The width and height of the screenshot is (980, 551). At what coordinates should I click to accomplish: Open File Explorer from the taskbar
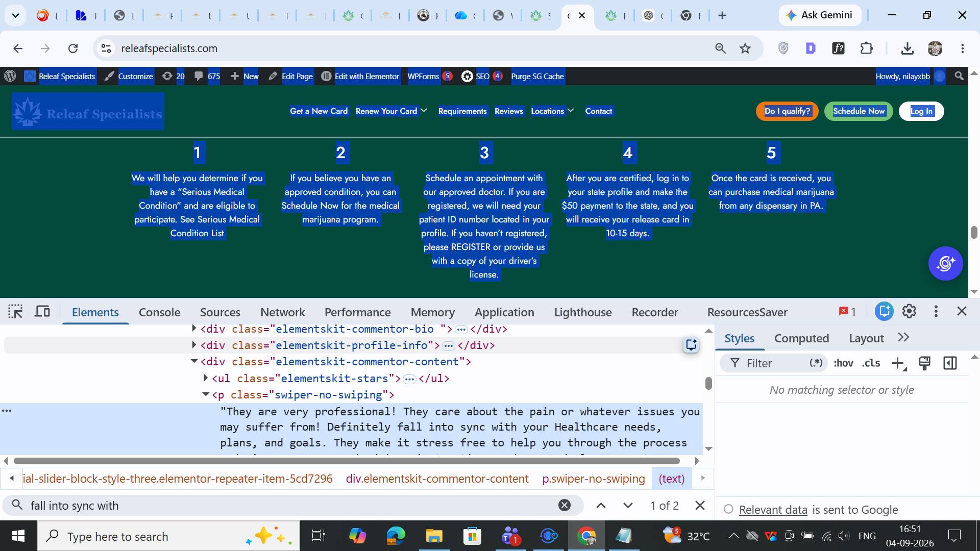[x=434, y=536]
